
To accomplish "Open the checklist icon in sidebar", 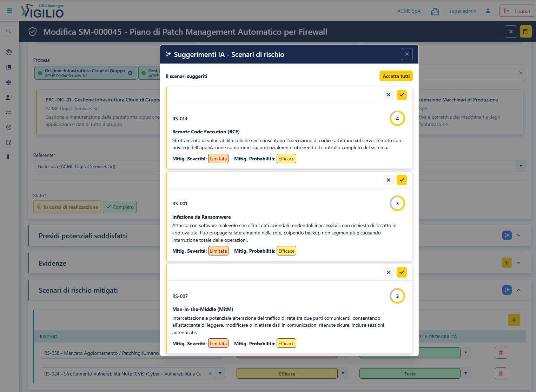I will point(9,112).
